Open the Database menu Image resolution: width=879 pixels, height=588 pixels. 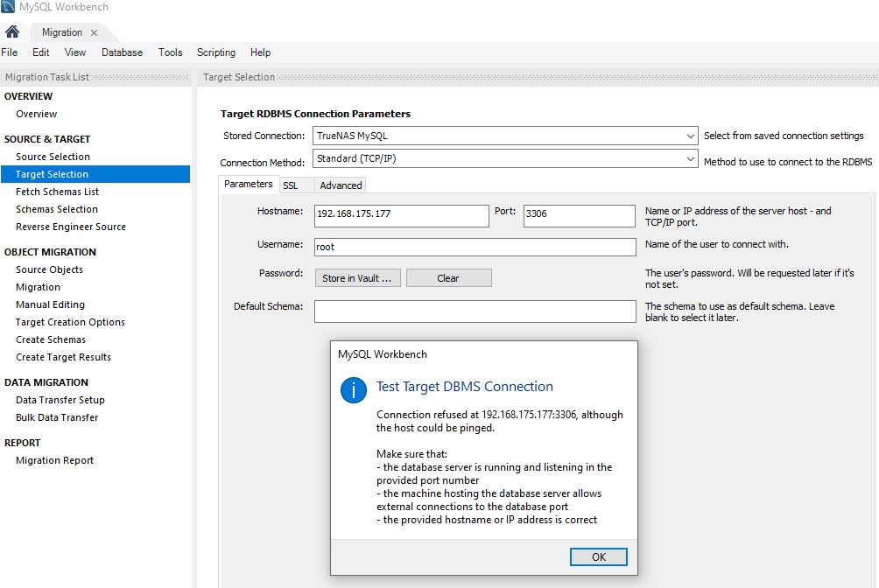coord(123,52)
